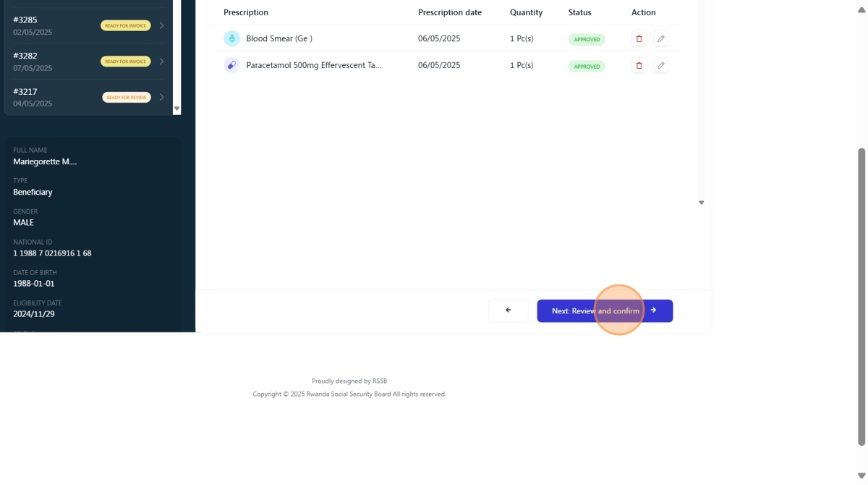Viewport: 868px width, 485px height.
Task: Click the Blood Smear lab test icon
Action: [231, 38]
